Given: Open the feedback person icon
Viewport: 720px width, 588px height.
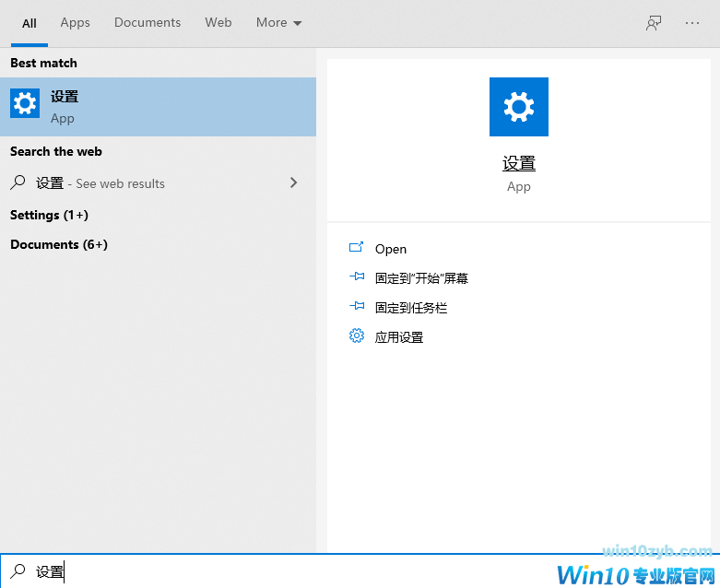Looking at the screenshot, I should coord(654,23).
